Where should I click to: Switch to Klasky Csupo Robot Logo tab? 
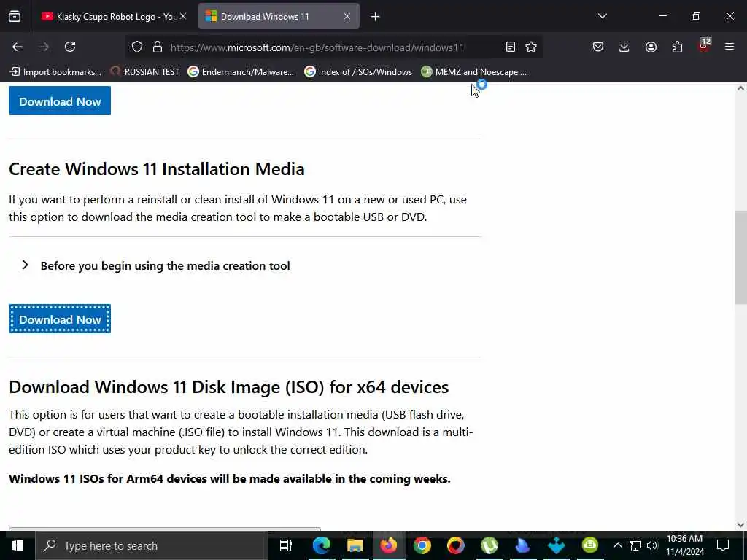pos(114,17)
